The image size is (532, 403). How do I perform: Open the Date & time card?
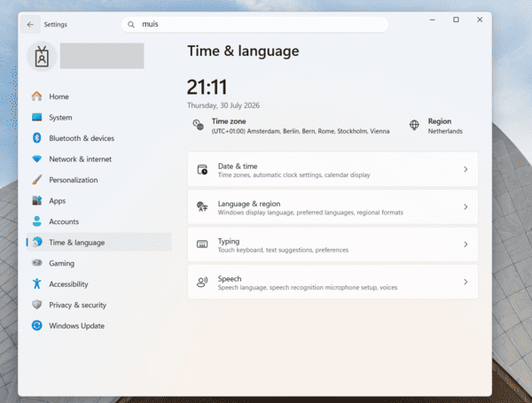pyautogui.click(x=332, y=169)
